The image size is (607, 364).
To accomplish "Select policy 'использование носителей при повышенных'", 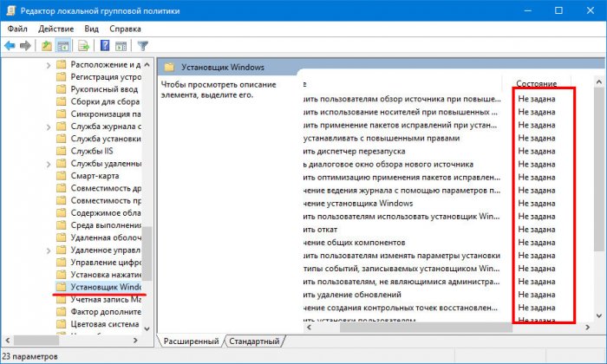I will tap(402, 112).
